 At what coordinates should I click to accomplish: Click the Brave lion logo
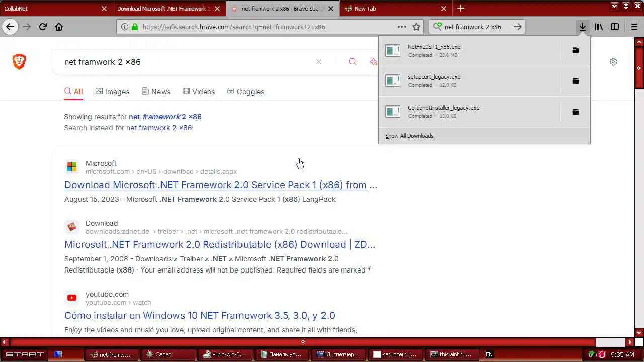[x=19, y=61]
